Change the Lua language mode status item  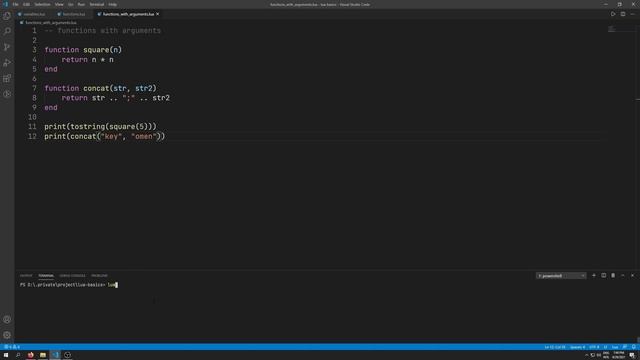coord(615,347)
